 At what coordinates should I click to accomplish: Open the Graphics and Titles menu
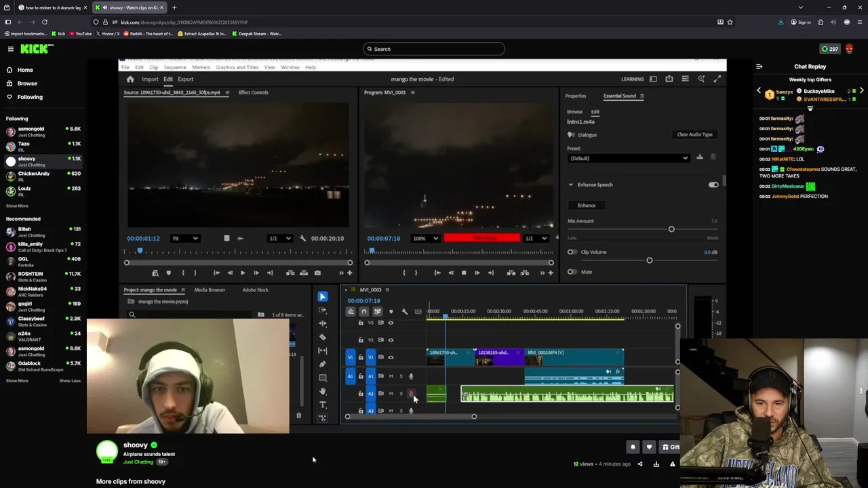point(237,67)
